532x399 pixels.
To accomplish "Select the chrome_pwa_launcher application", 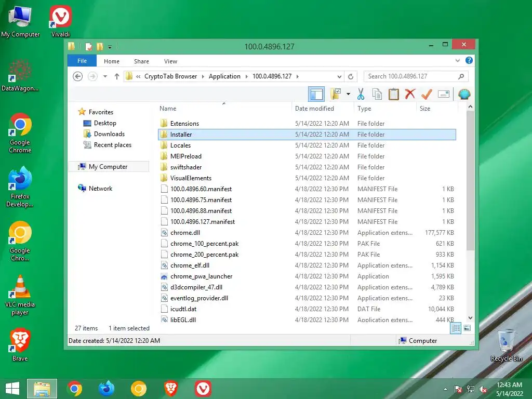I will click(202, 276).
